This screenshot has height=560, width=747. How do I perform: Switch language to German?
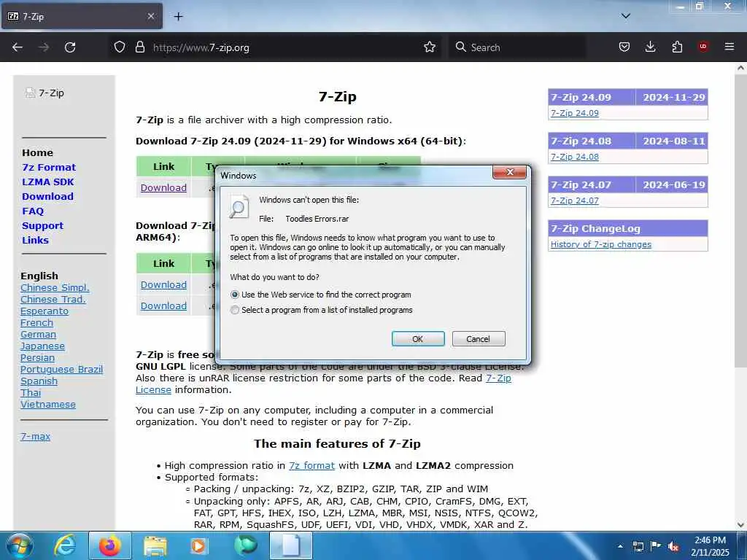38,334
